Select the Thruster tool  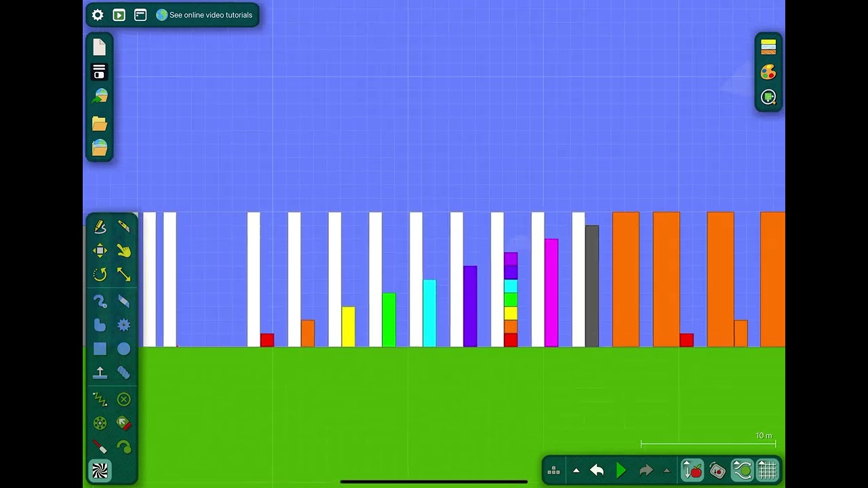[123, 424]
